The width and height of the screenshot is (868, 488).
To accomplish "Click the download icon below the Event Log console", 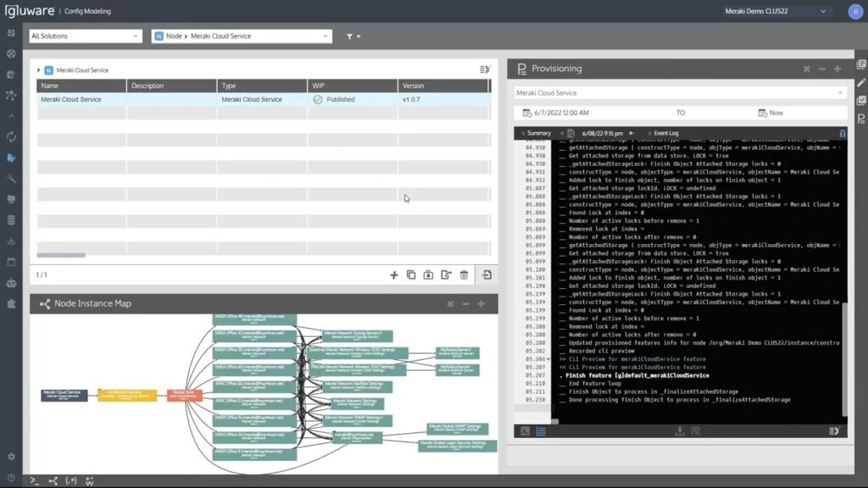I will [681, 430].
